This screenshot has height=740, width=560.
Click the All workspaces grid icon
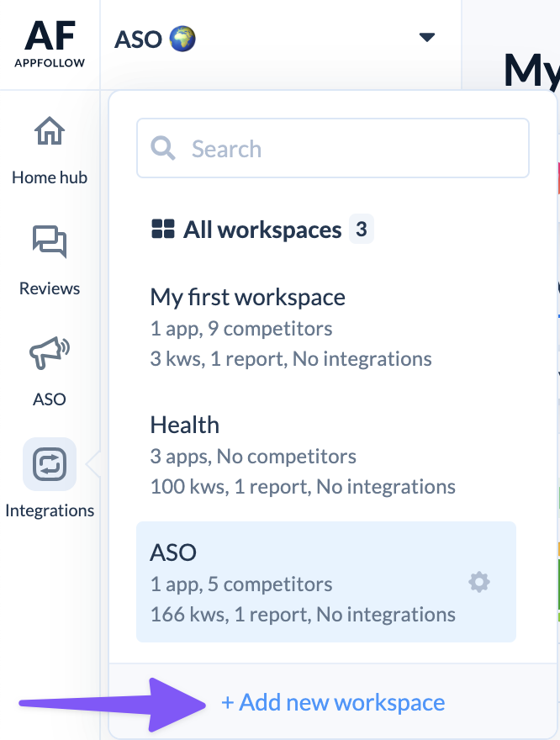click(163, 229)
